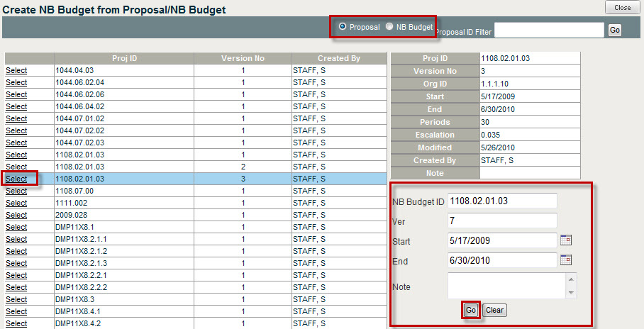This screenshot has height=329, width=644.
Task: Select the Proposal radio button
Action: (x=343, y=27)
